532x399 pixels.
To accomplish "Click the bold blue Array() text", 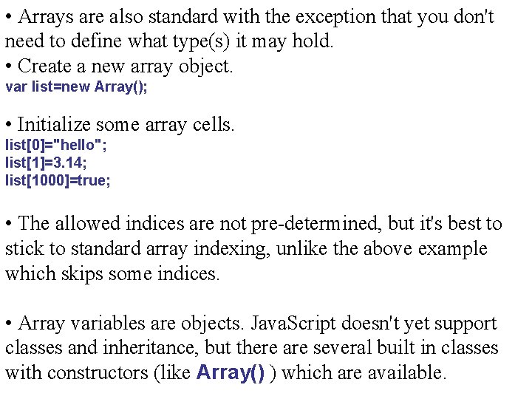I will (230, 372).
